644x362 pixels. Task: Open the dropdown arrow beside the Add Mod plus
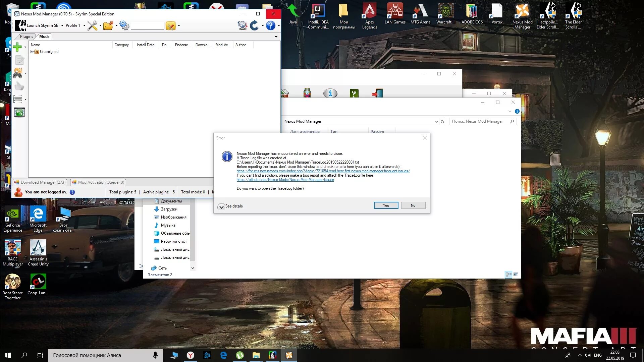tap(25, 47)
